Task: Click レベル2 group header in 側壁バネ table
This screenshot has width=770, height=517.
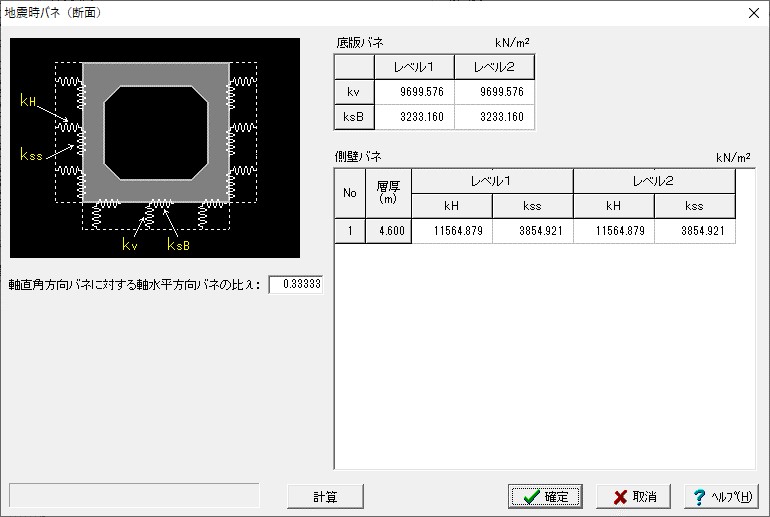Action: (x=654, y=181)
